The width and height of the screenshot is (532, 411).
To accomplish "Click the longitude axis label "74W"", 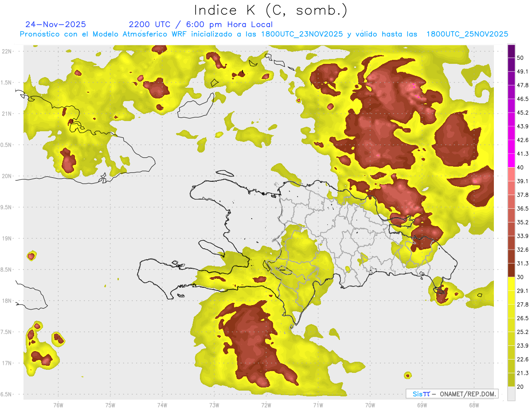I will (162, 405).
